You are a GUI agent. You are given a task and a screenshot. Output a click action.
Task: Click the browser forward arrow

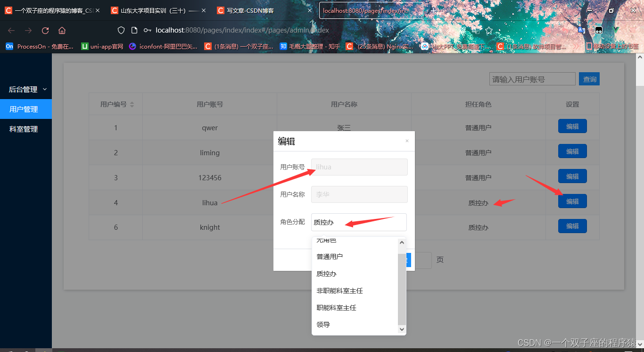tap(28, 30)
